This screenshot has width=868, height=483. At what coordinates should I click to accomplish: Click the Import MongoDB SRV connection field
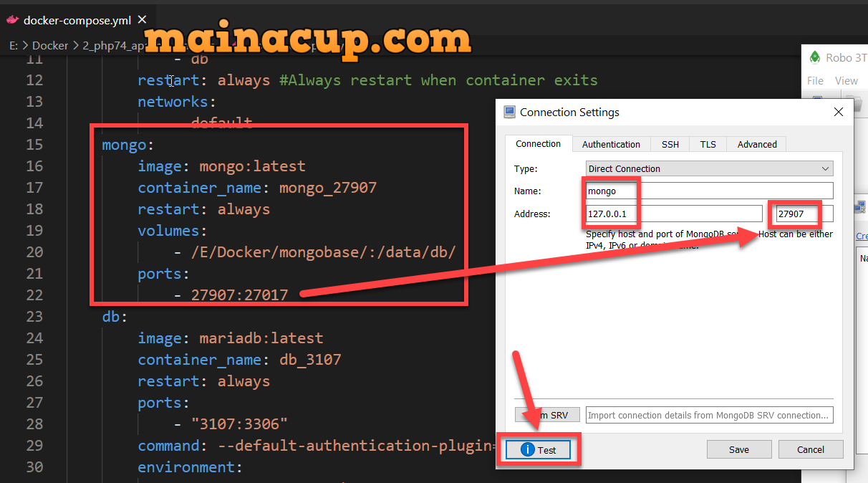pyautogui.click(x=709, y=415)
